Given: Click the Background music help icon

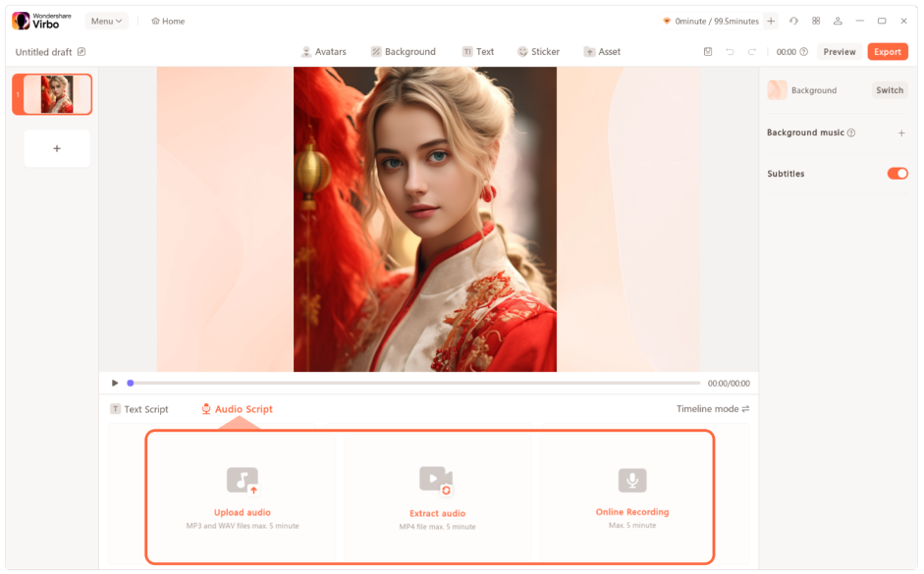Looking at the screenshot, I should [851, 133].
